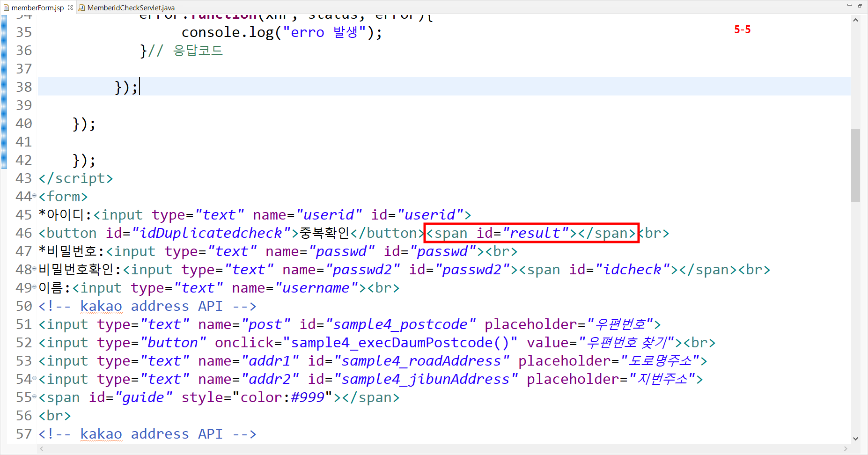Image resolution: width=868 pixels, height=455 pixels.
Task: Click the "addr1" name value
Action: [270, 361]
